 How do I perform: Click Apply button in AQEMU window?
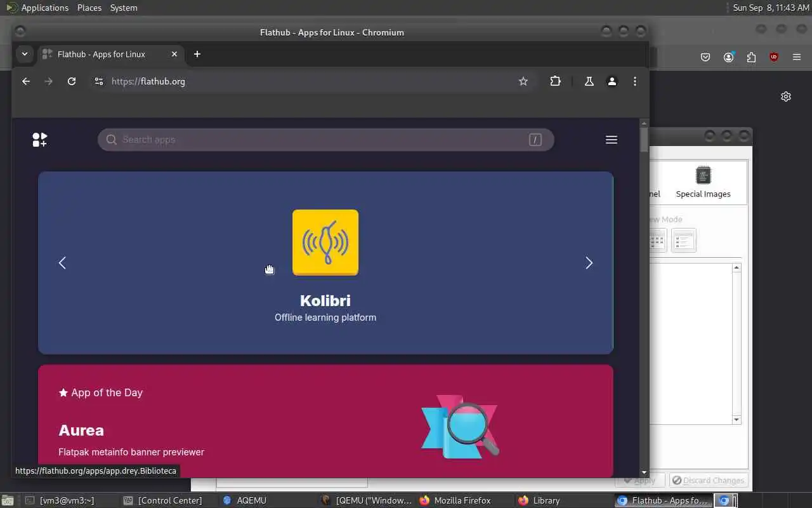click(640, 481)
